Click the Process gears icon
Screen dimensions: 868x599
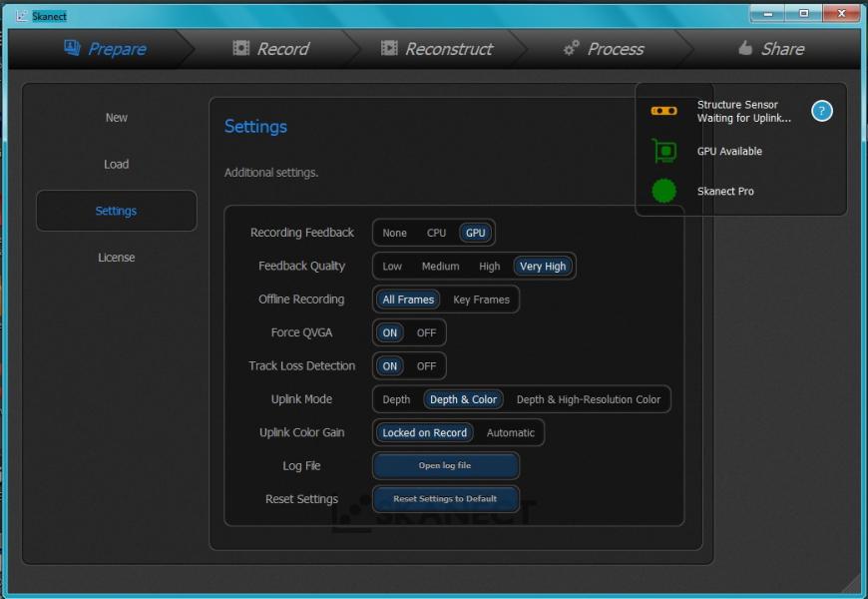click(x=572, y=47)
